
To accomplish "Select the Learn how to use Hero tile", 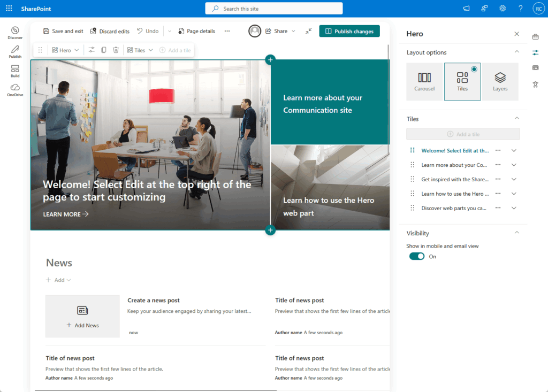I will coord(330,188).
